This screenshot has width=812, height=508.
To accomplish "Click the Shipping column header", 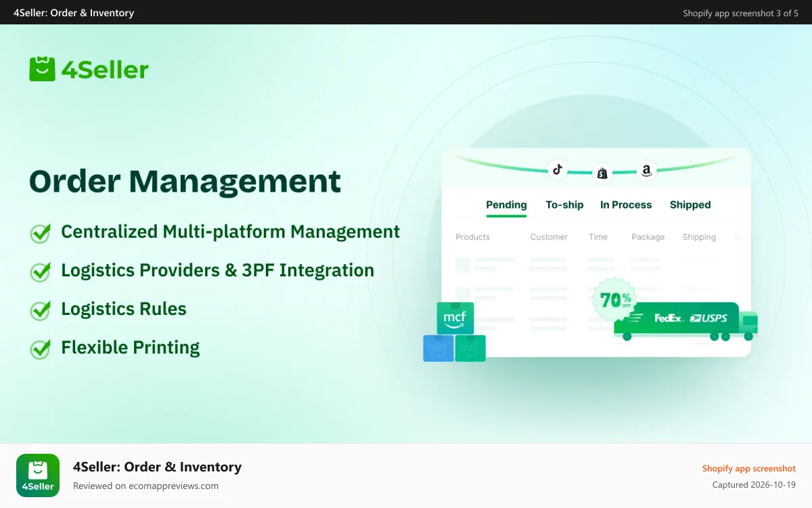I will (x=699, y=237).
